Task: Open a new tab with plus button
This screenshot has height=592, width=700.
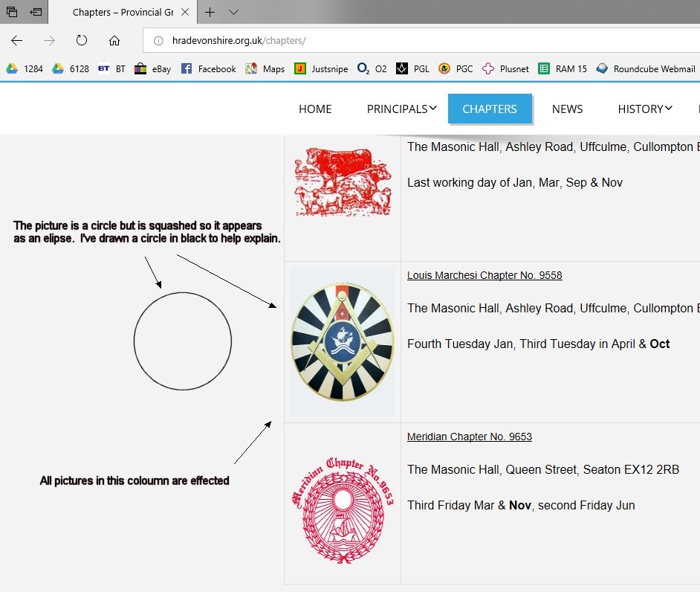Action: coord(210,13)
